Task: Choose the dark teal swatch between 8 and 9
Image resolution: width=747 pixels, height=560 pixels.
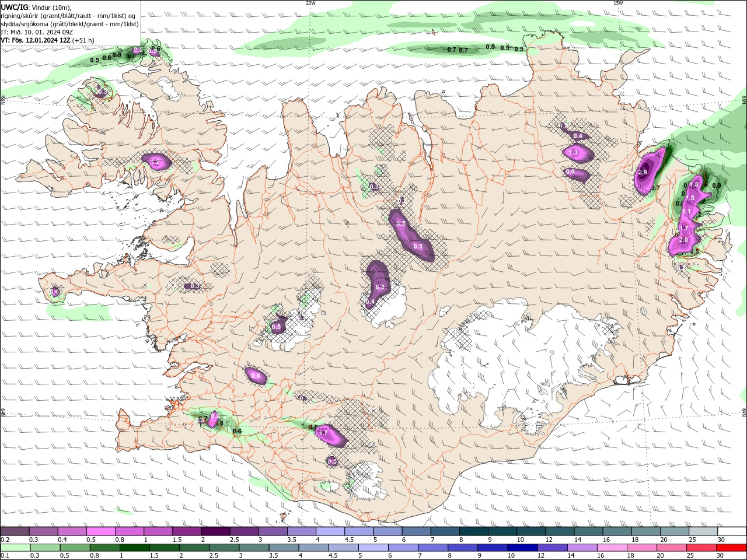Action: coord(473,531)
